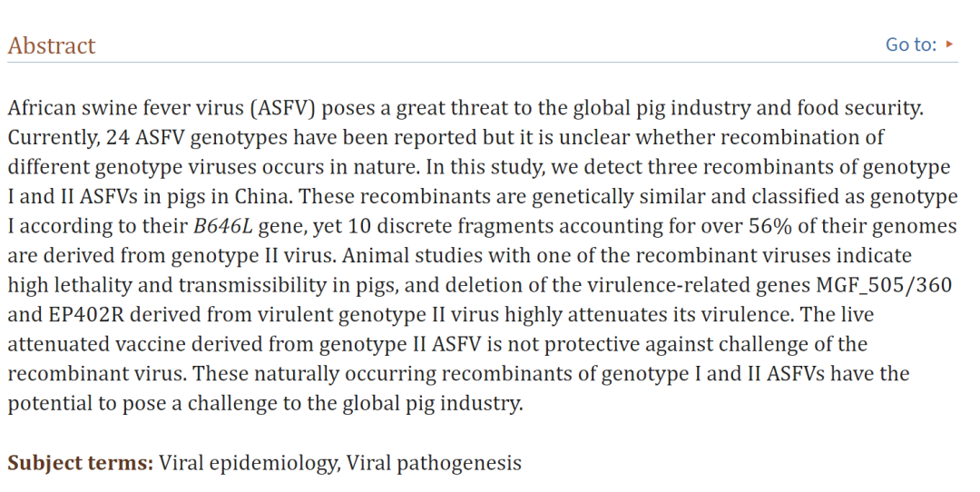Click the horizontal divider under Abstract heading

coord(483,62)
